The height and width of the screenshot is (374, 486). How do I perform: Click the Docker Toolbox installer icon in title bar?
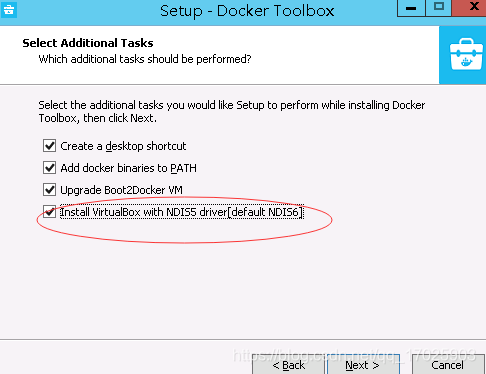(x=9, y=10)
